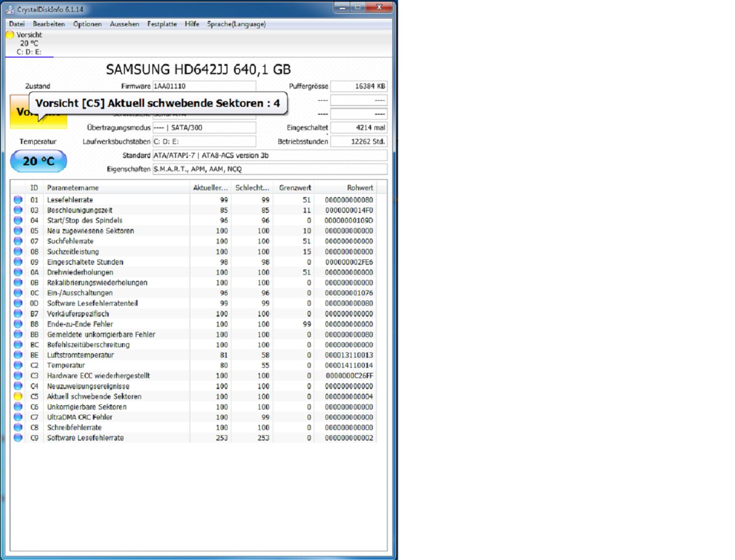Click status icon for Hardware ECC wiederhergestellt
The image size is (735, 560).
pyautogui.click(x=18, y=375)
